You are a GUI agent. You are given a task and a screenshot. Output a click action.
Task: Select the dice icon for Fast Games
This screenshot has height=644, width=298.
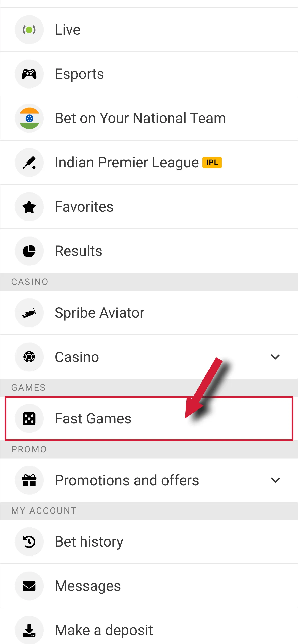click(x=29, y=418)
